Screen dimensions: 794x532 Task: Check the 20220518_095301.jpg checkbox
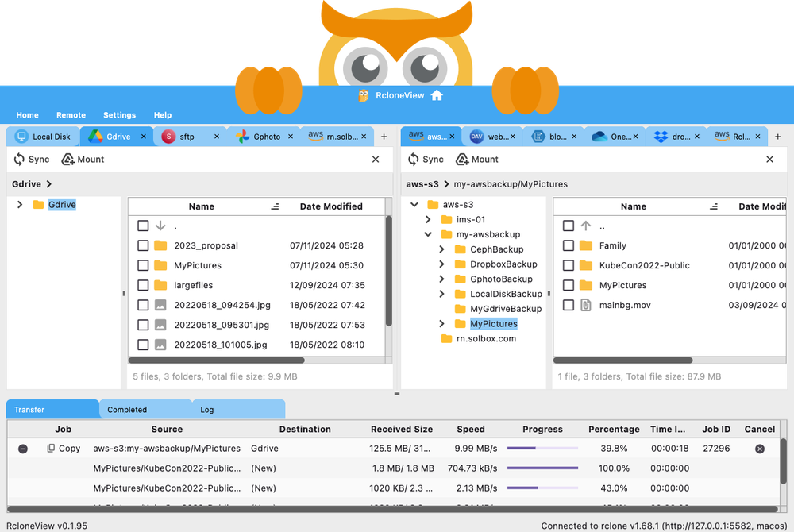click(143, 325)
